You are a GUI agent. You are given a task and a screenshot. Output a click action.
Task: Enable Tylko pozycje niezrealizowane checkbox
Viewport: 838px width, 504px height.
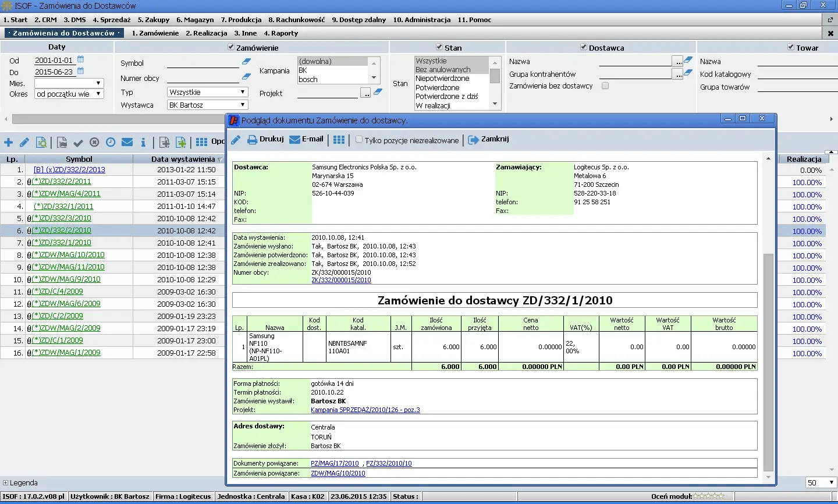[359, 140]
